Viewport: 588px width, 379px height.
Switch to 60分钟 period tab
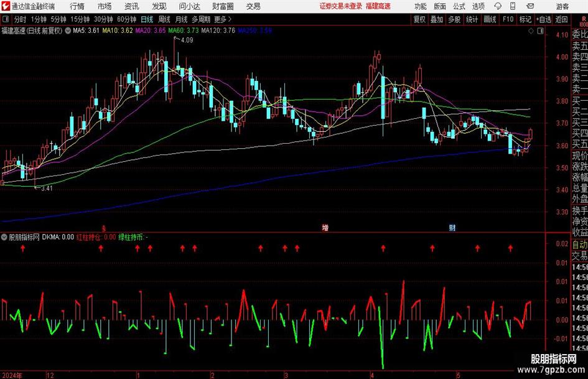126,19
